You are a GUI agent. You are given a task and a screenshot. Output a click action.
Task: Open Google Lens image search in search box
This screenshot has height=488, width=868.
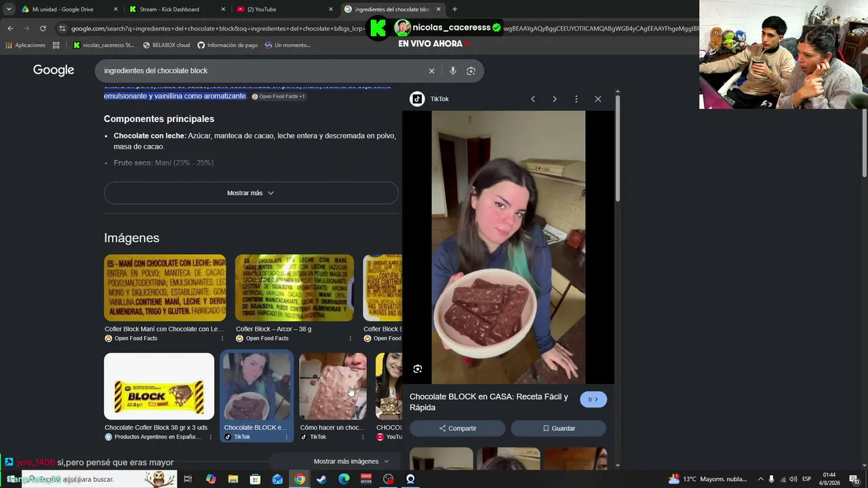[471, 70]
